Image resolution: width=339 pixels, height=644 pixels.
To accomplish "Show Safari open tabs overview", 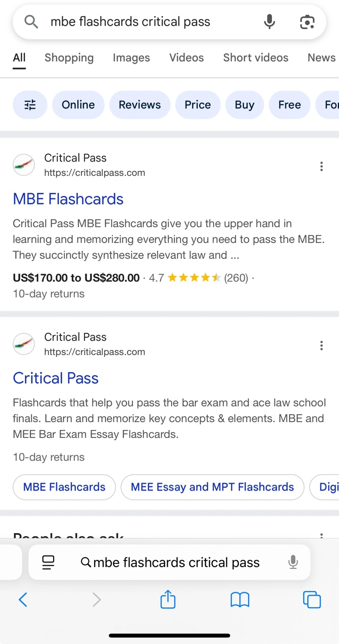I will (x=312, y=600).
